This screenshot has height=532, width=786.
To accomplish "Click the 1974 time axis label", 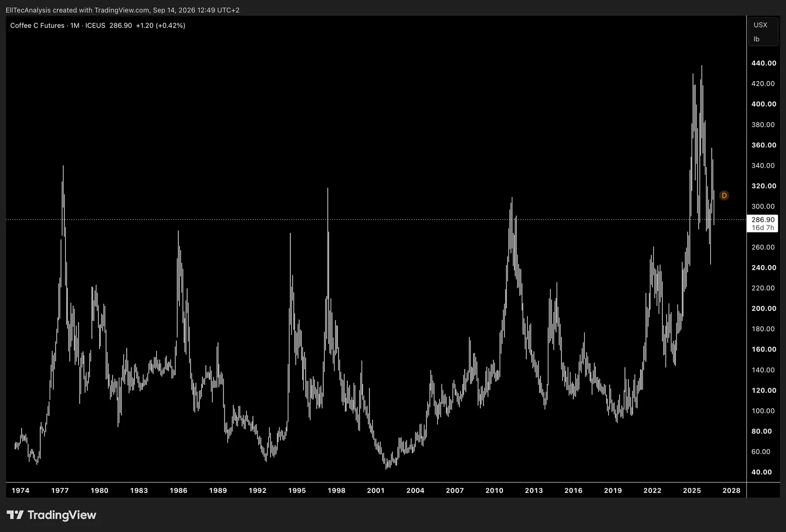I will [21, 490].
